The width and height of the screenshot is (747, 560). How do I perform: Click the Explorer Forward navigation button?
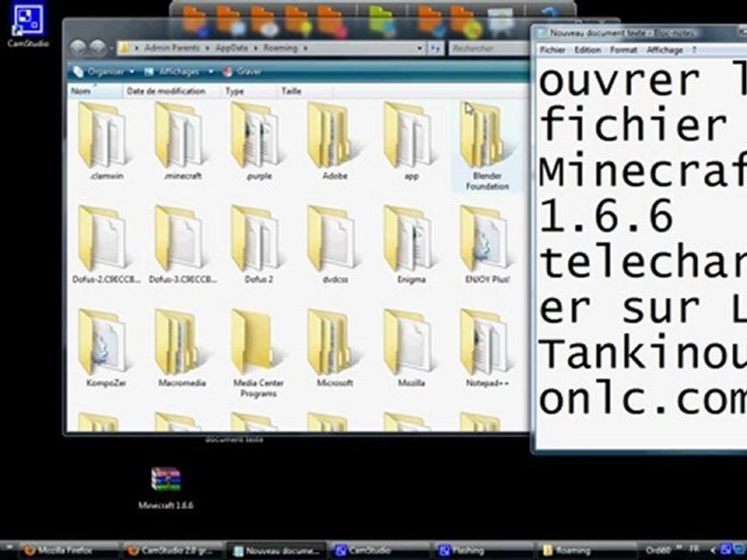[98, 47]
